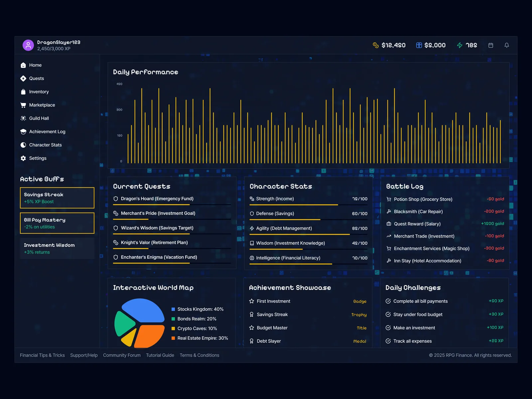Click the gem treasure icon beside $8,000

[x=419, y=45]
